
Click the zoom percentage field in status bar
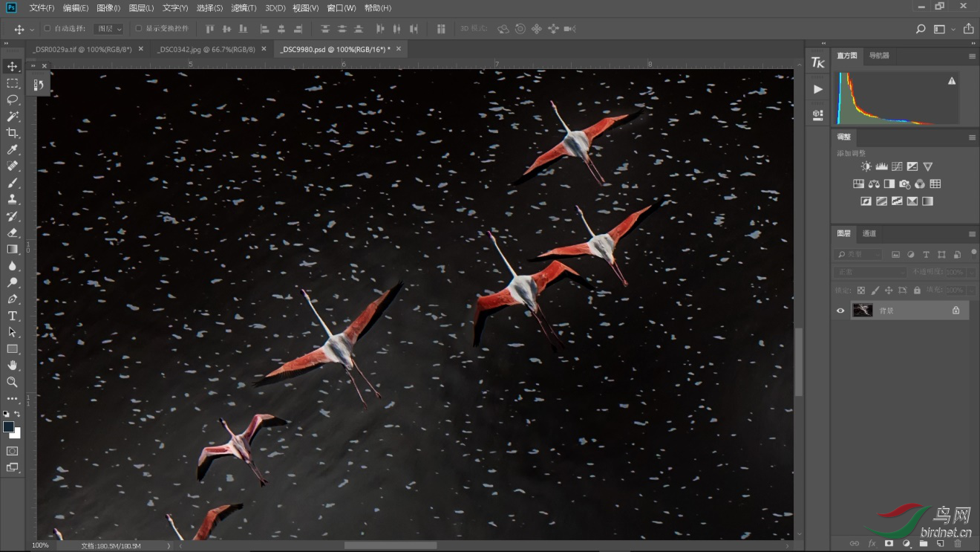tap(41, 545)
